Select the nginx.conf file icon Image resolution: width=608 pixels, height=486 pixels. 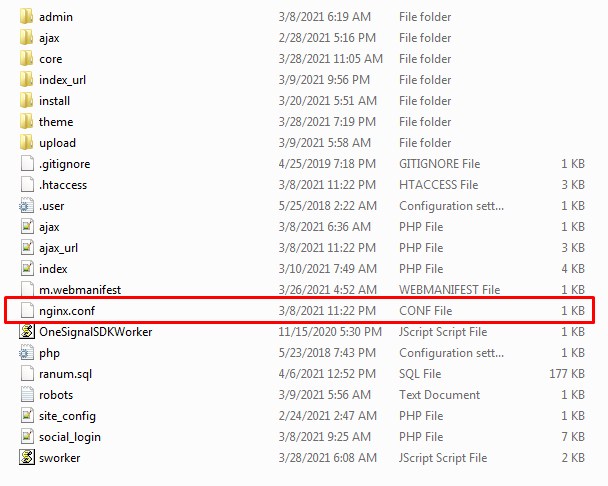click(x=27, y=311)
